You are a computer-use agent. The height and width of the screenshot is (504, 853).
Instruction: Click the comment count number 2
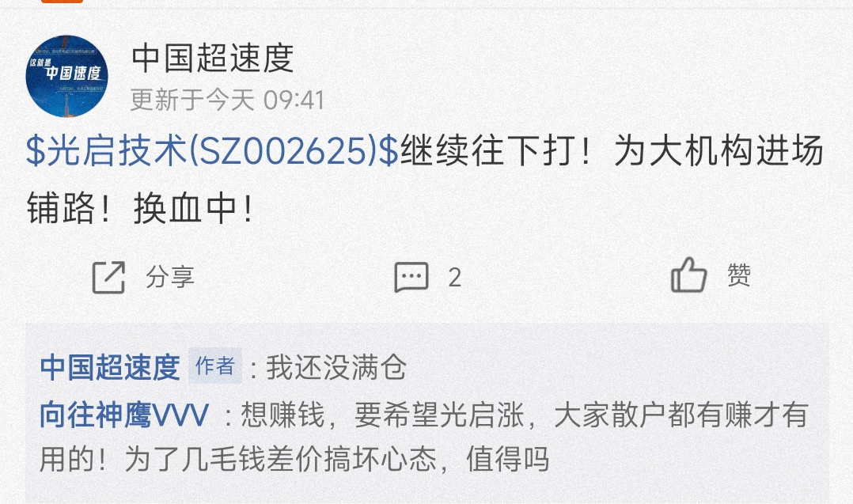455,278
